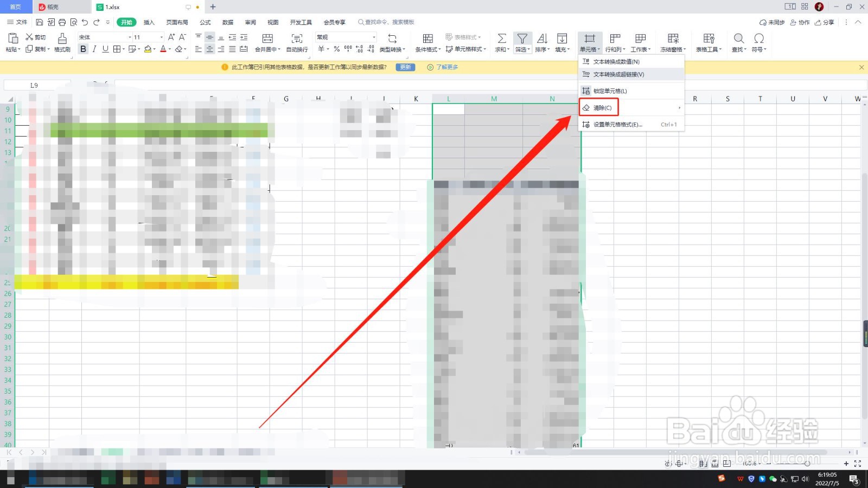Click the Undo arrow in quick access toolbar

[85, 22]
